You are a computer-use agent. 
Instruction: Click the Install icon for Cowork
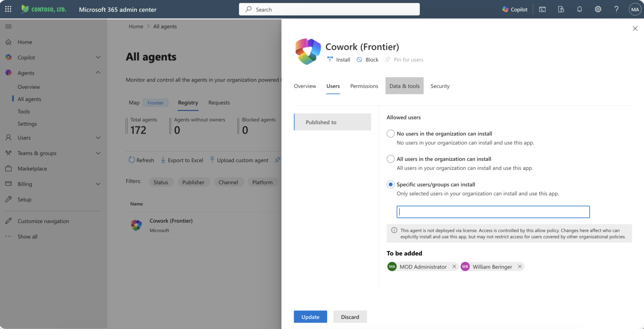click(330, 60)
